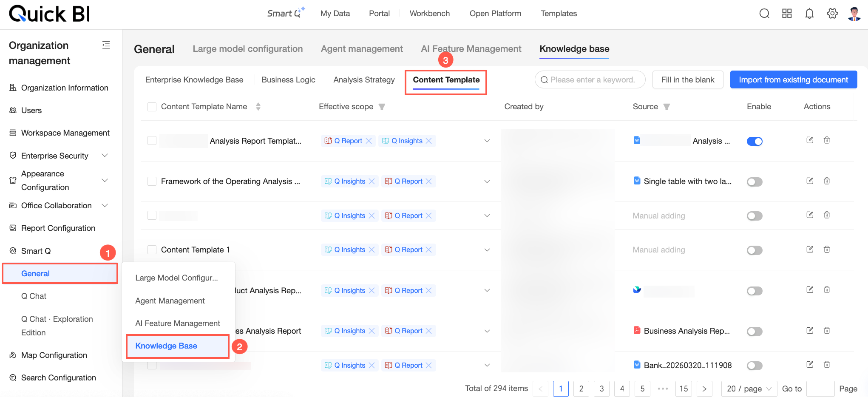Remove Q Insights tag from Content Template 1 row
Image resolution: width=868 pixels, height=397 pixels.
(372, 250)
